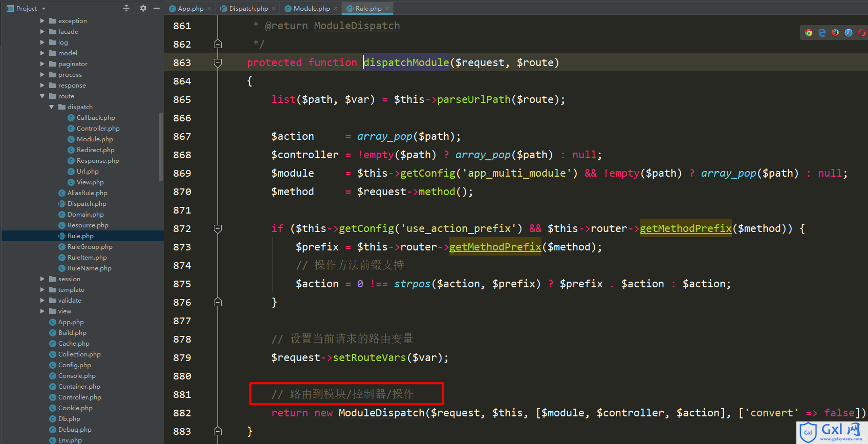Screen dimensions: 868x444
Task: Click the collapse all icon in Project toolbar
Action: tap(126, 8)
